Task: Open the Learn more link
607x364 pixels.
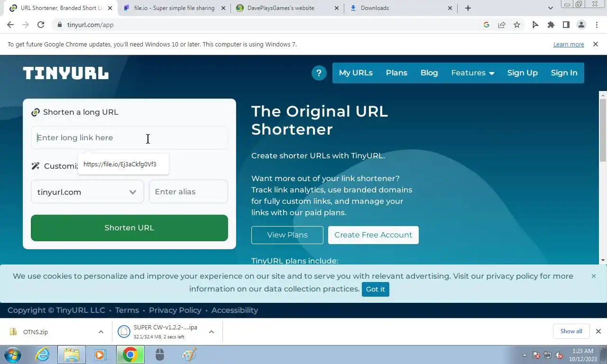Action: [x=569, y=44]
